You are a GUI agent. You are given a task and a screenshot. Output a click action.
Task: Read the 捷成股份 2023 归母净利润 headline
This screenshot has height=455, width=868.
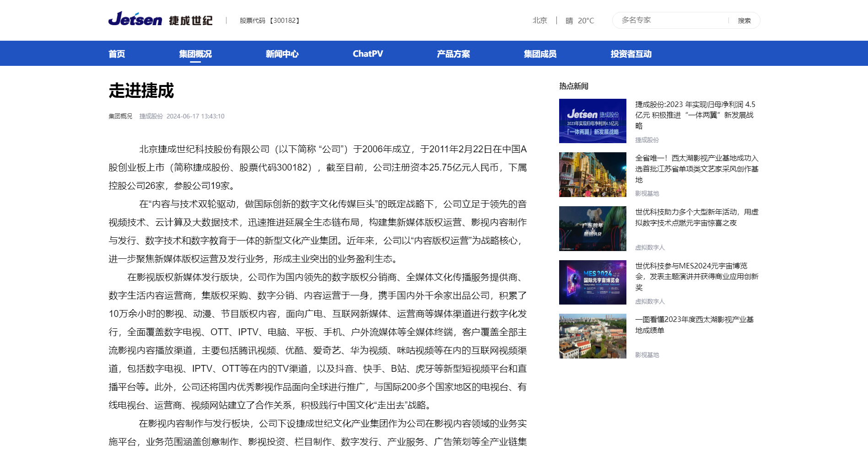695,115
